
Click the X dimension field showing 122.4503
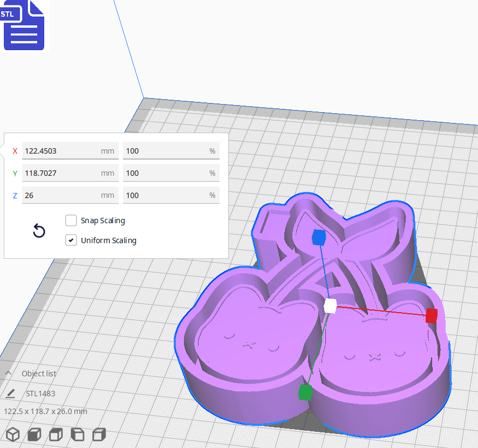70,151
